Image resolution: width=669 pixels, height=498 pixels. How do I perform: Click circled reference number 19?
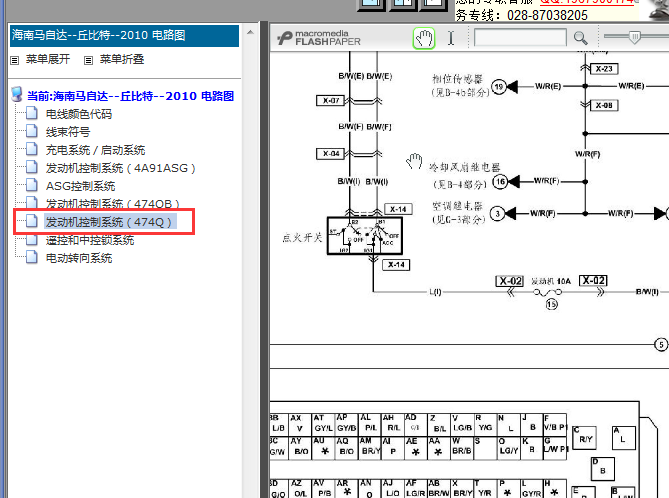pyautogui.click(x=499, y=87)
